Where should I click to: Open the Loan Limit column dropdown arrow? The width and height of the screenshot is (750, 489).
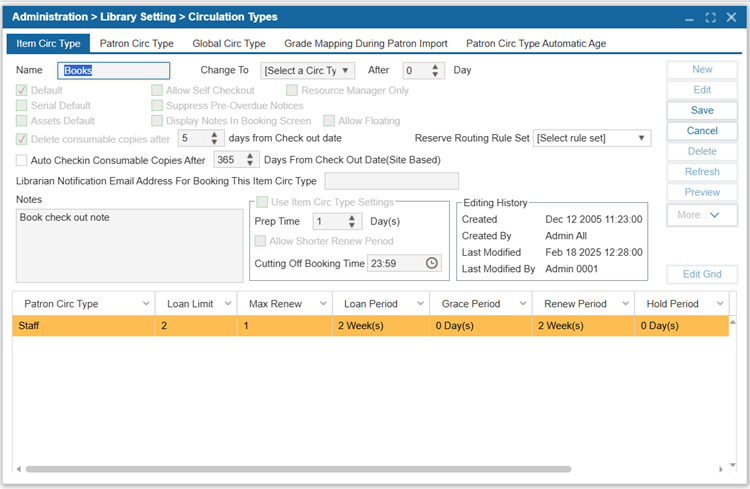[x=229, y=304]
